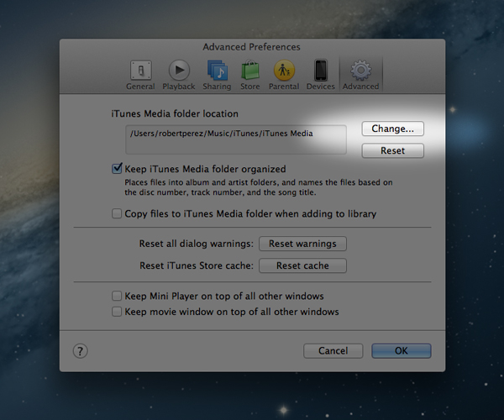Click the "Places files into album" description text
Viewport: 504px width, 420px height.
click(259, 187)
